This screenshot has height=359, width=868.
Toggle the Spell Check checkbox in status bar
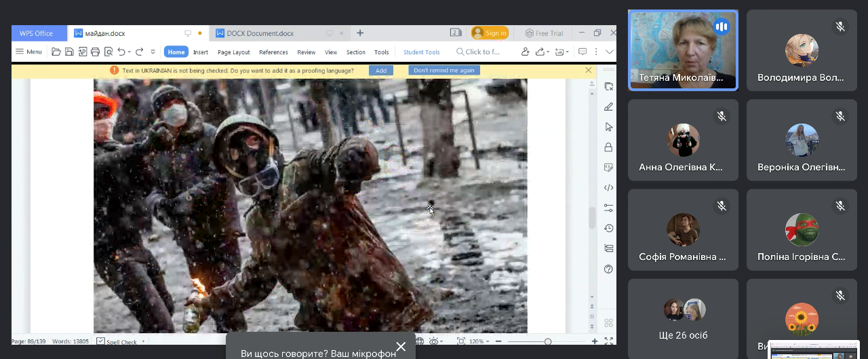click(x=101, y=342)
